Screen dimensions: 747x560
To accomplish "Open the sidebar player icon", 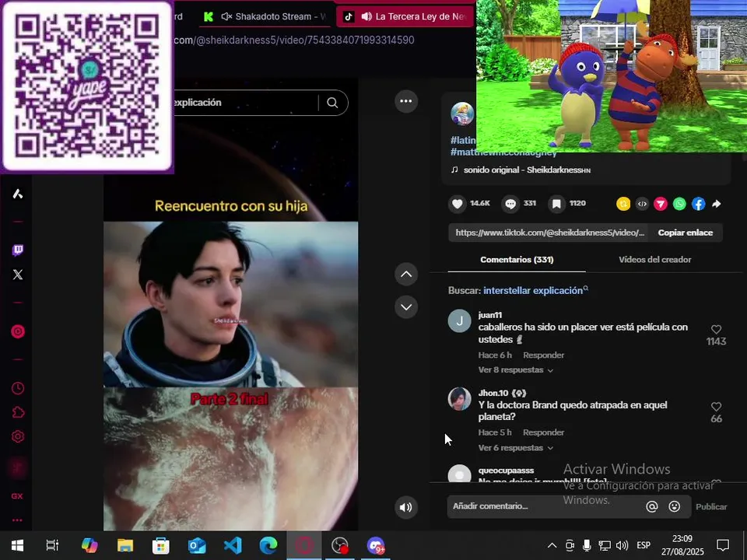I will (18, 331).
